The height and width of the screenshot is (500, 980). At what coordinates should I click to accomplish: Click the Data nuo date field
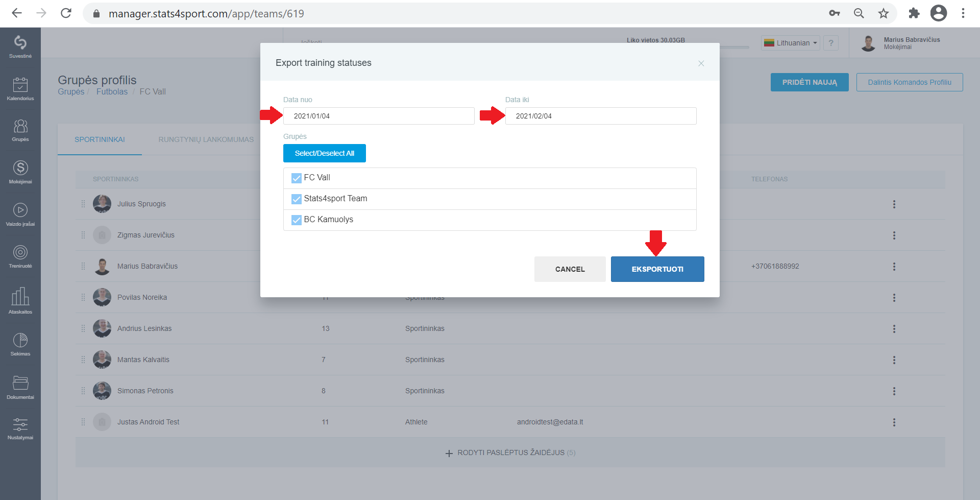tap(379, 116)
